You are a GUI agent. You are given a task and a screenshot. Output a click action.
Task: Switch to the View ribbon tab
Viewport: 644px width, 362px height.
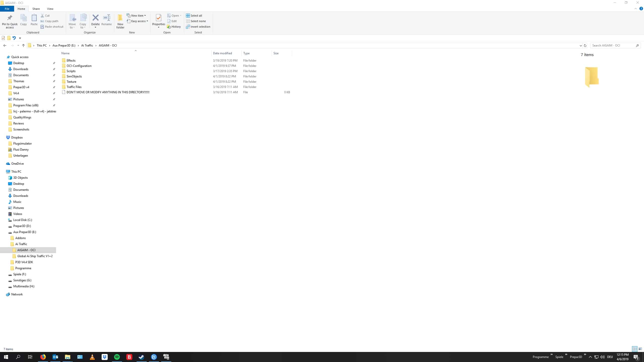point(50,9)
